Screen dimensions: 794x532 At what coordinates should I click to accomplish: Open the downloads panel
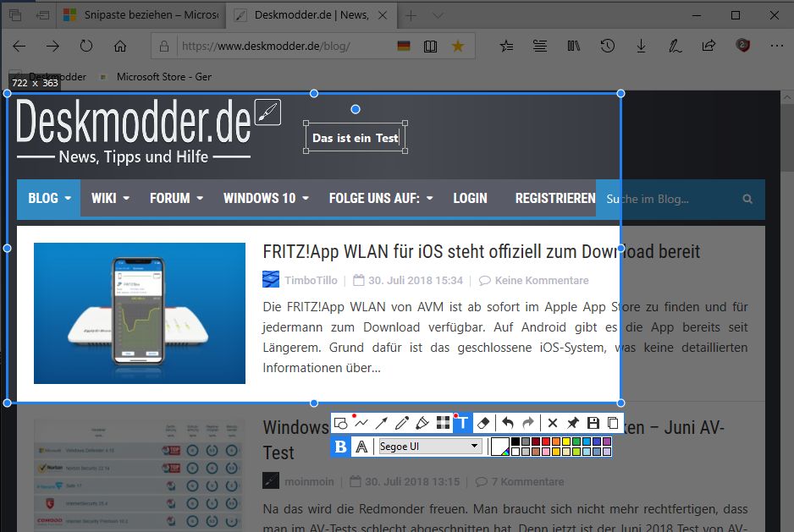641,46
